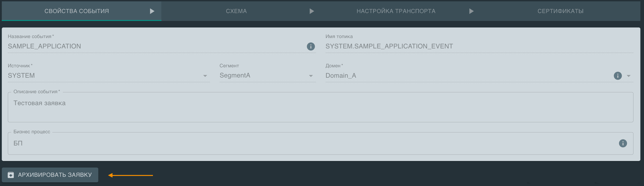Image resolution: width=644 pixels, height=186 pixels.
Task: Click info icon in the Домен field
Action: pyautogui.click(x=618, y=76)
